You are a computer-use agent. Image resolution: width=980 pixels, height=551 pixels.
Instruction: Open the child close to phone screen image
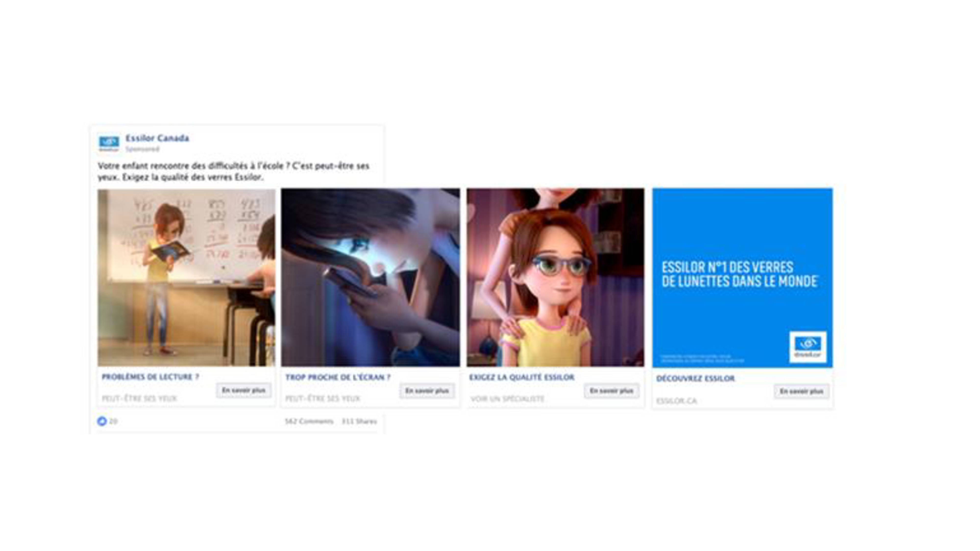click(370, 278)
